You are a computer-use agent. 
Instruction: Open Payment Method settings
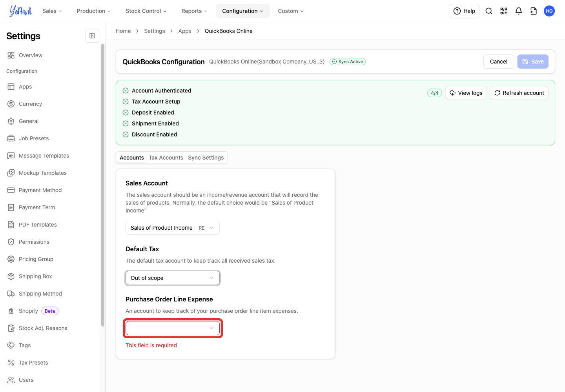[50, 190]
